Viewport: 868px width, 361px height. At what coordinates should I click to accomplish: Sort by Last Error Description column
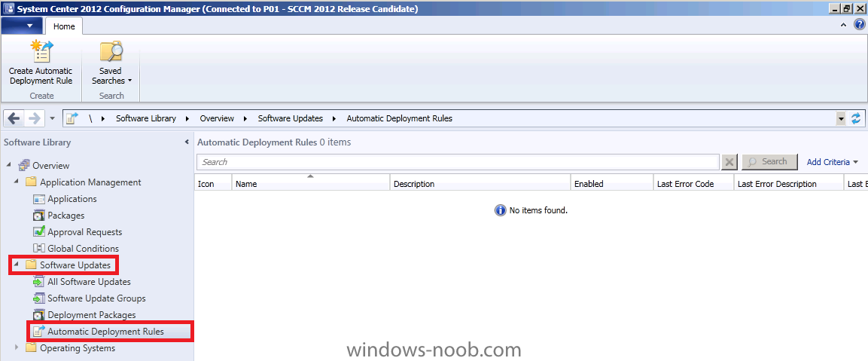789,184
